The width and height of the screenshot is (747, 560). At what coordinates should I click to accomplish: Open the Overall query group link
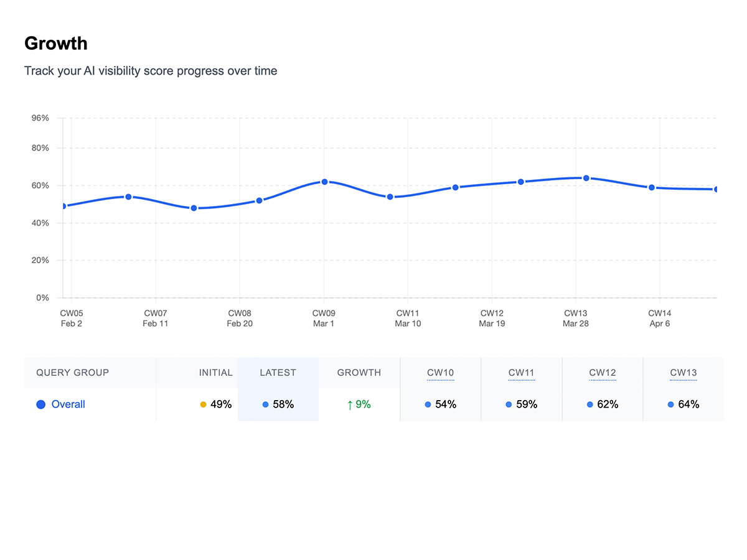pyautogui.click(x=67, y=404)
